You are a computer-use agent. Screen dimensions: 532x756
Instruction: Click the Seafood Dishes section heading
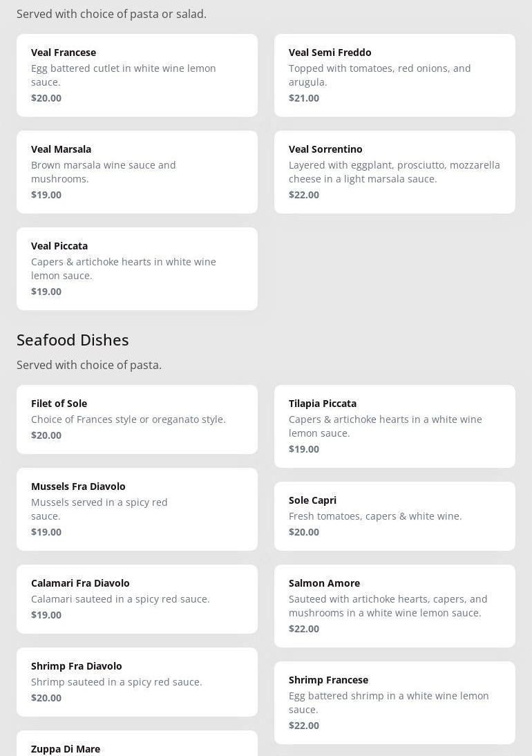(x=73, y=340)
